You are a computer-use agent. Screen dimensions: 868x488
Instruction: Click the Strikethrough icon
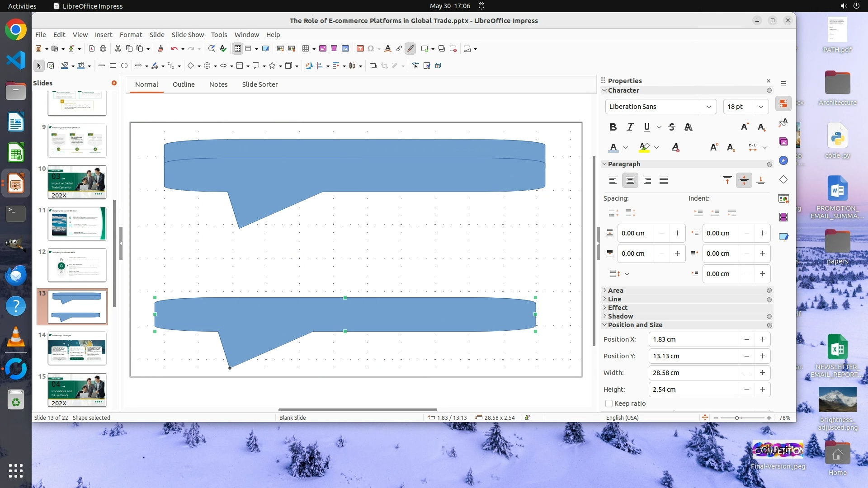coord(671,127)
